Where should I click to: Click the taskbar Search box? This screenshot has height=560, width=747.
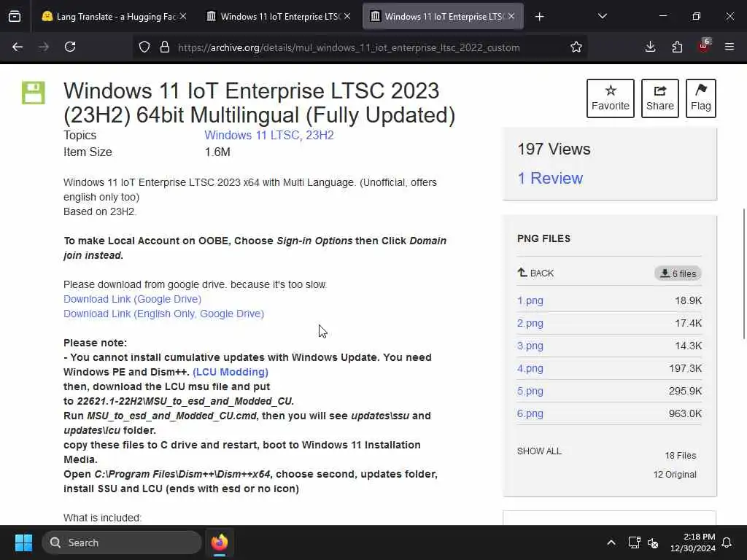[x=122, y=542]
